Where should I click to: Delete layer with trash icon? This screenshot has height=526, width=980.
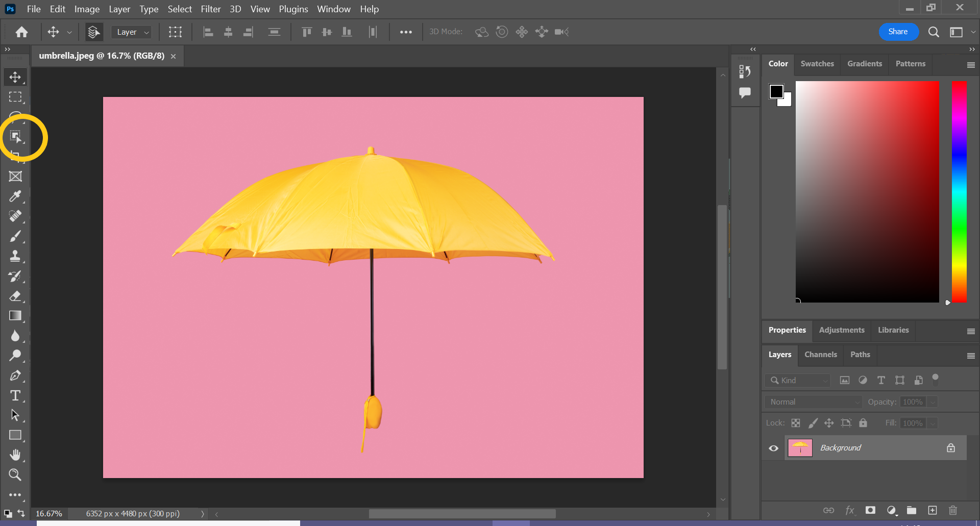pyautogui.click(x=952, y=510)
